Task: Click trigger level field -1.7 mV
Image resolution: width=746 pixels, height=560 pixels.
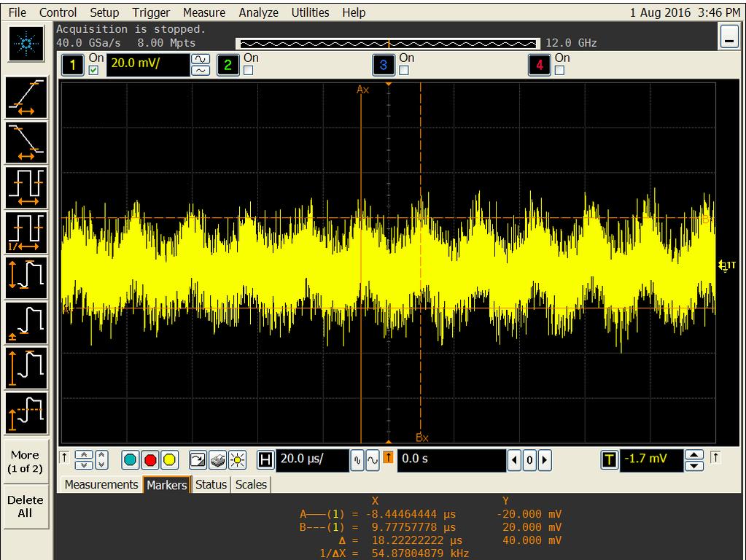Action: 651,459
